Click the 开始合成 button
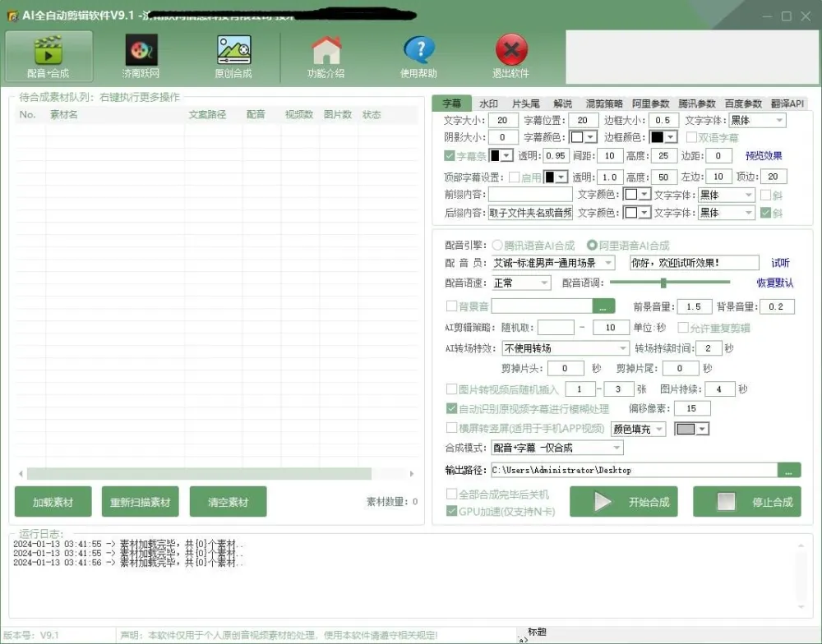Image resolution: width=822 pixels, height=644 pixels. (x=625, y=502)
